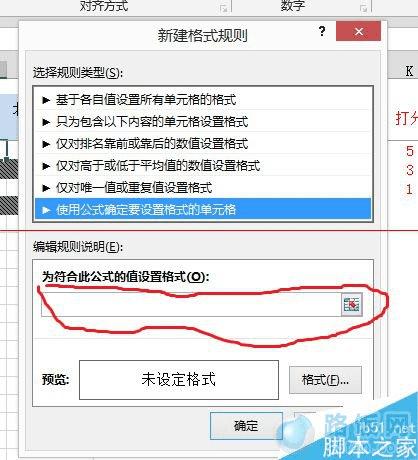Click the help question mark icon
Viewport: 418px width, 460px height.
coord(322,31)
